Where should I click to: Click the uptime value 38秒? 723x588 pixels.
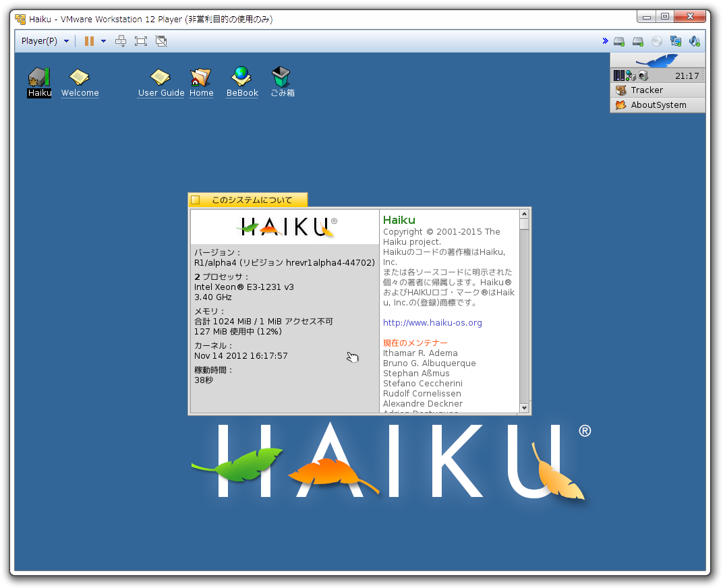pos(204,380)
